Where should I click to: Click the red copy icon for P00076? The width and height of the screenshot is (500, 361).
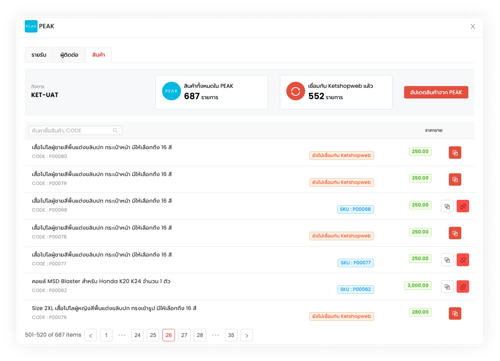pos(455,313)
